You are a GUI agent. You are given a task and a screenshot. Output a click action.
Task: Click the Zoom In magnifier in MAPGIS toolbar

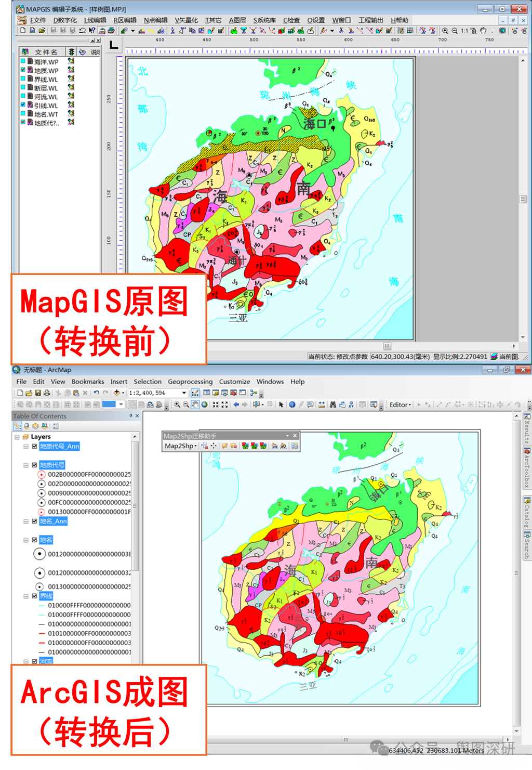pyautogui.click(x=445, y=31)
